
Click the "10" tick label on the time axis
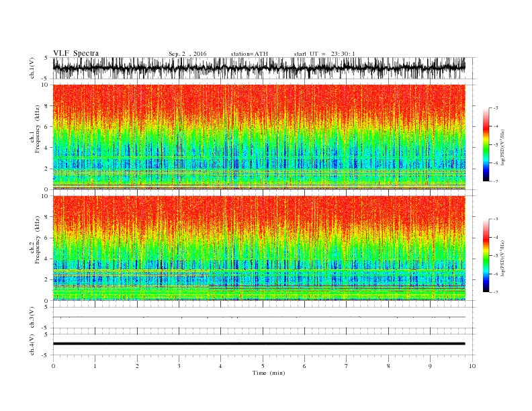point(472,366)
